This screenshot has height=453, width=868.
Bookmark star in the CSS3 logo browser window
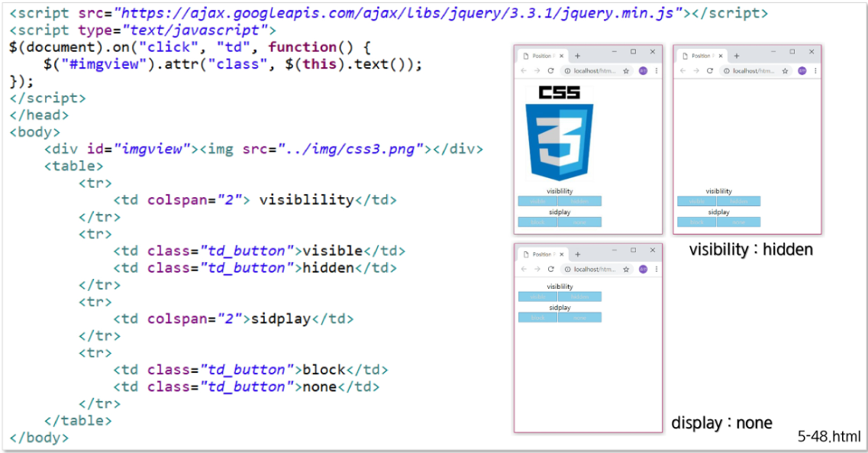626,71
